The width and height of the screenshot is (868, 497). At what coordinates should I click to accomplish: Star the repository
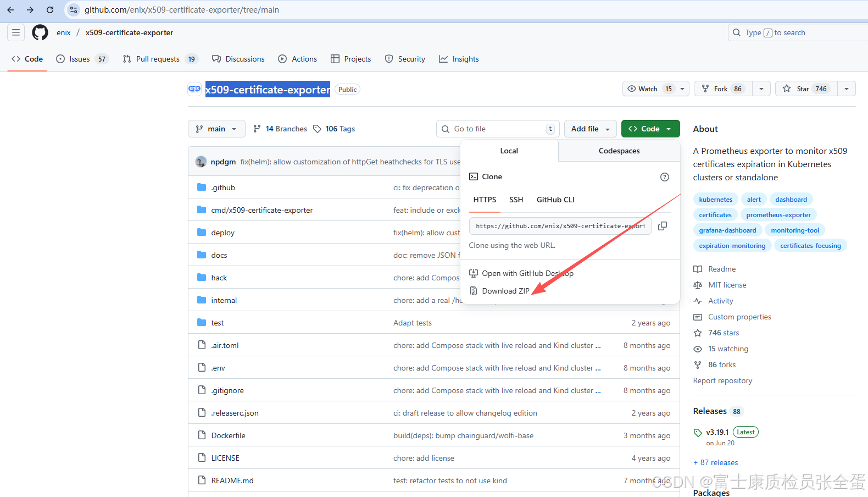[806, 89]
